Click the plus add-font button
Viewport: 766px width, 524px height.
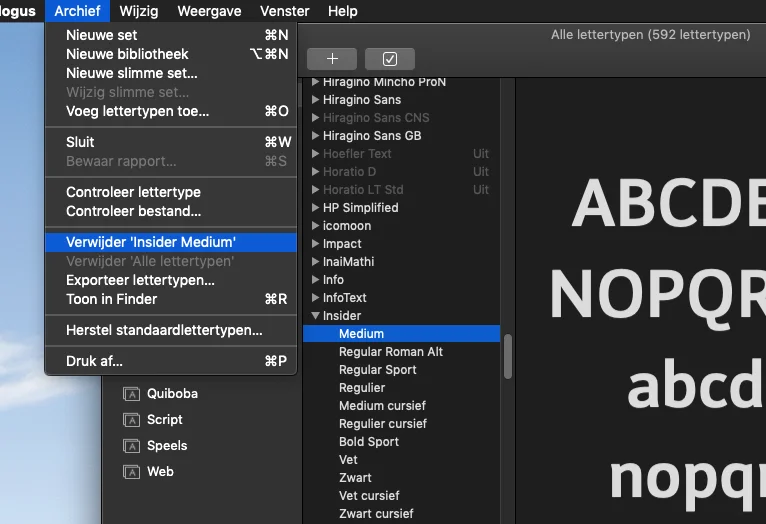[x=332, y=59]
